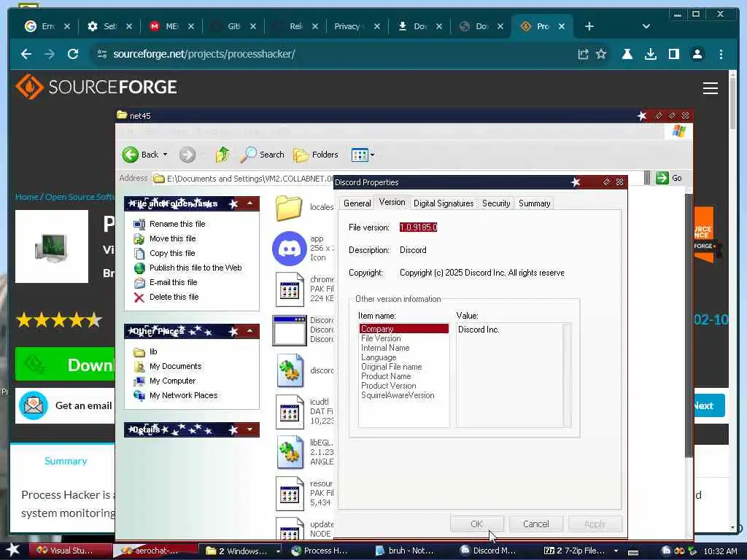Click the star Start button on taskbar
Screen dimensions: 747x560
coord(12,550)
